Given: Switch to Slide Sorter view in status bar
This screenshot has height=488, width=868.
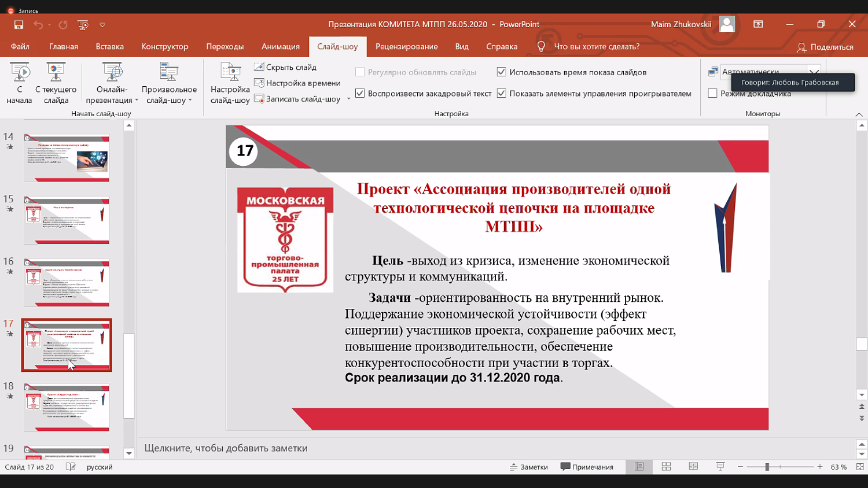Looking at the screenshot, I should pos(667,467).
